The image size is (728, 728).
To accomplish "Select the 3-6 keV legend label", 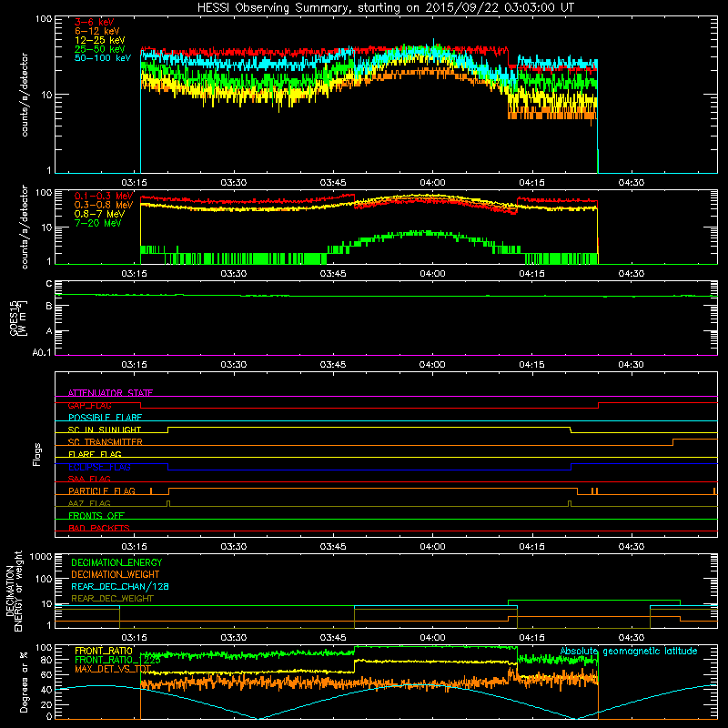I will point(94,22).
